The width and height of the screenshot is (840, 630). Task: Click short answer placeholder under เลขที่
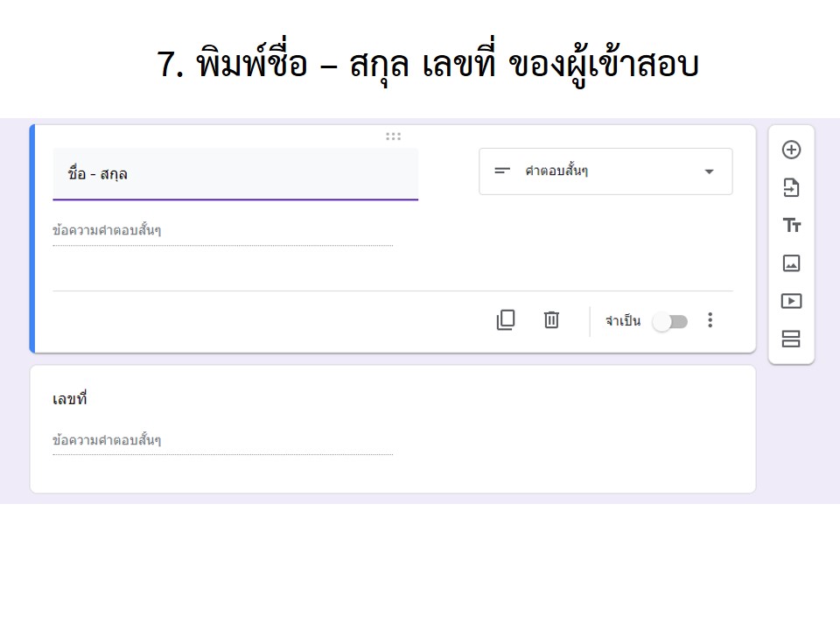[222, 440]
